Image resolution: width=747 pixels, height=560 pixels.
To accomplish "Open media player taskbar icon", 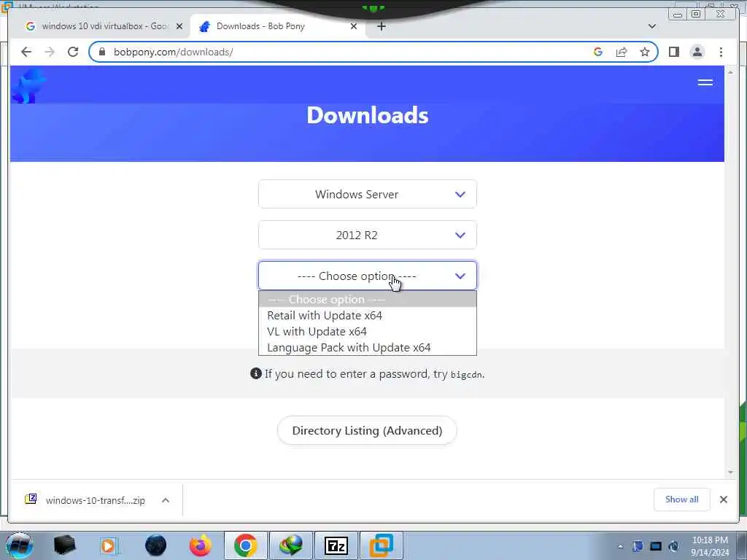I will (109, 545).
